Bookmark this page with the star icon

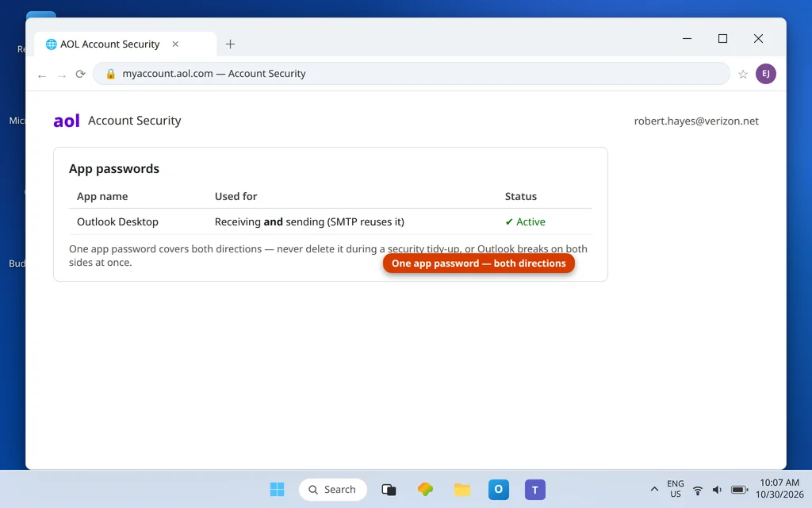tap(743, 74)
